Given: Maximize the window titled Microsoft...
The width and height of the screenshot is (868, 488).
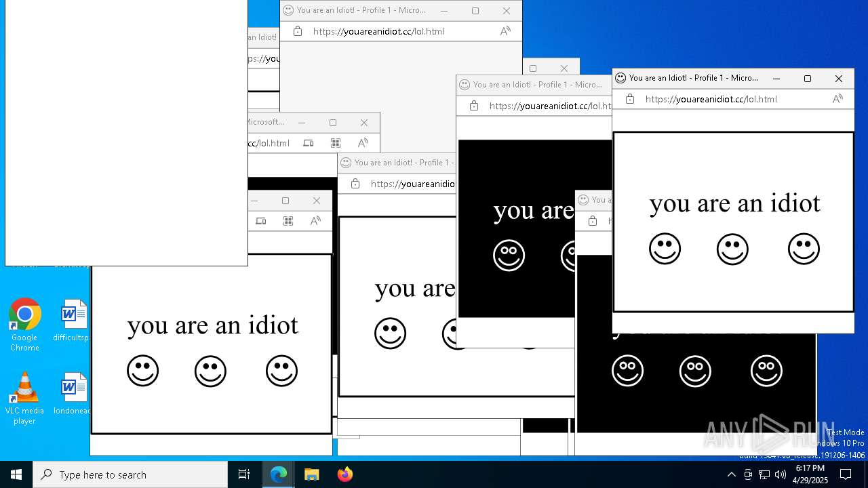Looking at the screenshot, I should 333,123.
